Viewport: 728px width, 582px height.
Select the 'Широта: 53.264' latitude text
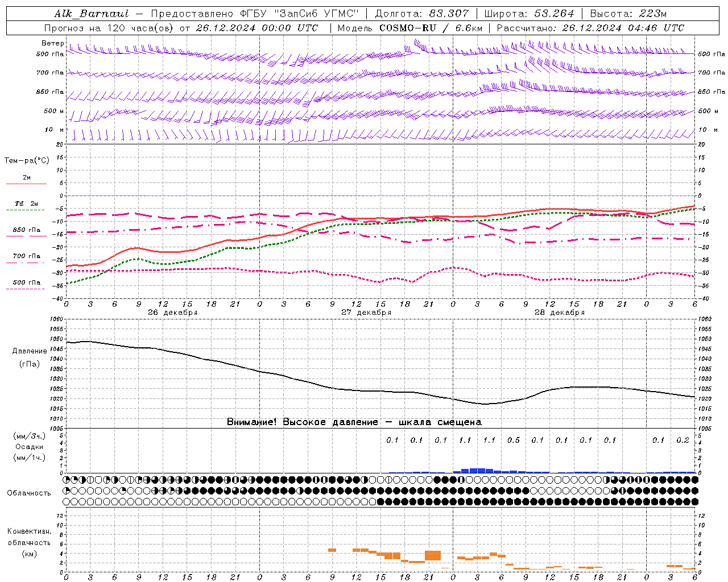529,14
